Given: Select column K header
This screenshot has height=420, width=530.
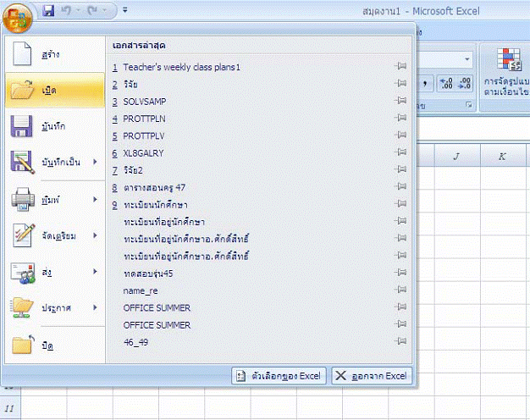Looking at the screenshot, I should (x=503, y=157).
